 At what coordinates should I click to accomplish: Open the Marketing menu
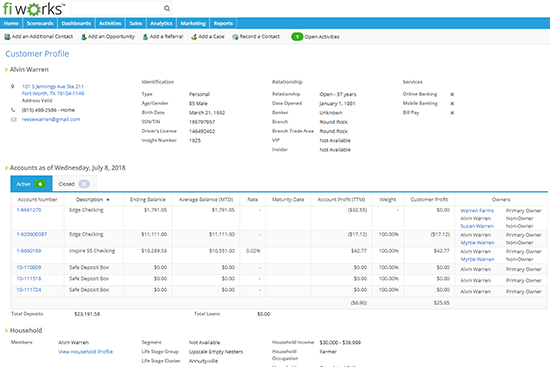click(x=193, y=23)
